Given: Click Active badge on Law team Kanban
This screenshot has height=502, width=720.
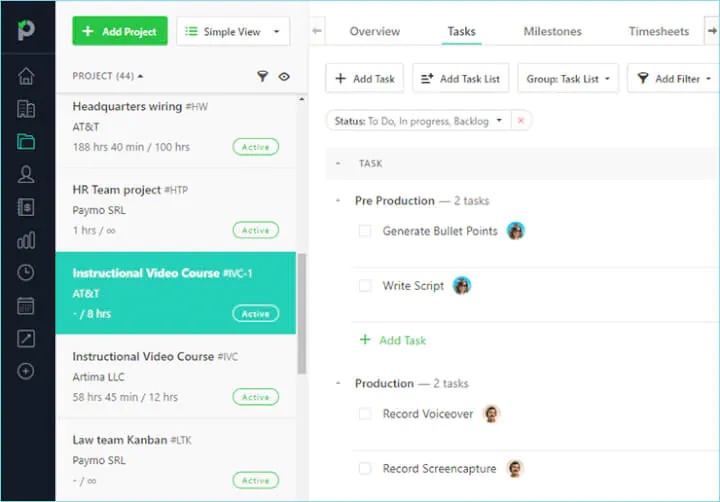Looking at the screenshot, I should (x=256, y=480).
